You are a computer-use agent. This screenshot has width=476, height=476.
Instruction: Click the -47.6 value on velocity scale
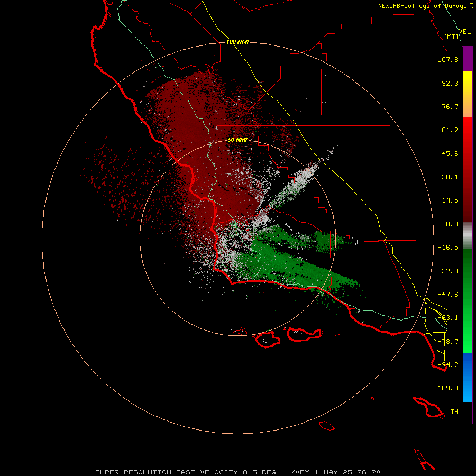448,295
